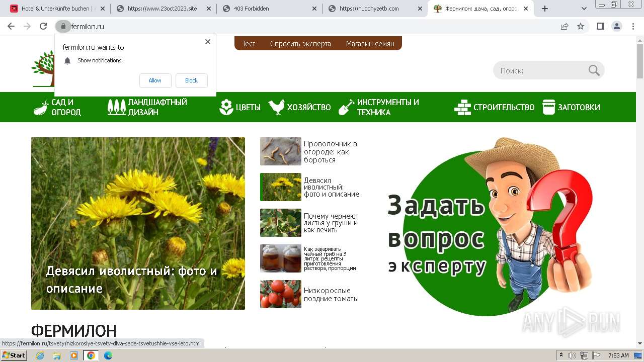Image resolution: width=644 pixels, height=362 pixels.
Task: Click the browser forward arrow
Action: pos(27,26)
